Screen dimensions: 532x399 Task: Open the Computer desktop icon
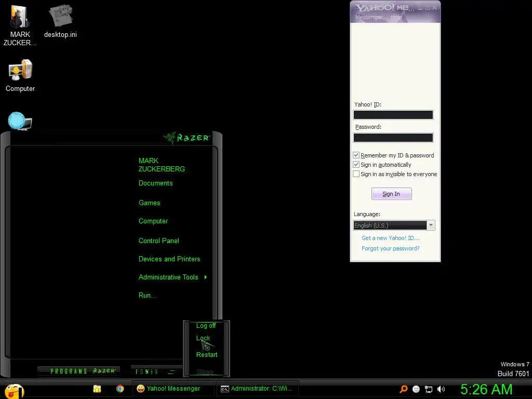point(20,75)
